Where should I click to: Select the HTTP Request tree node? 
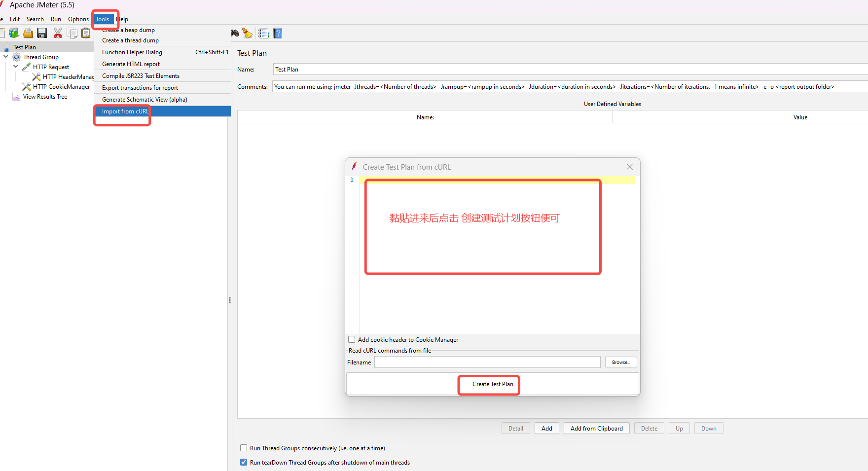point(51,67)
